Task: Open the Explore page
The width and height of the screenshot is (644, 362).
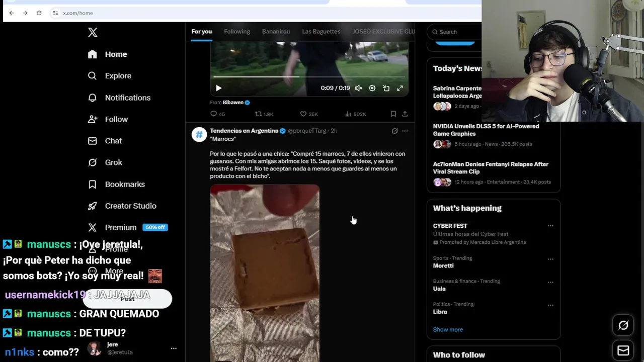Action: coord(109,76)
